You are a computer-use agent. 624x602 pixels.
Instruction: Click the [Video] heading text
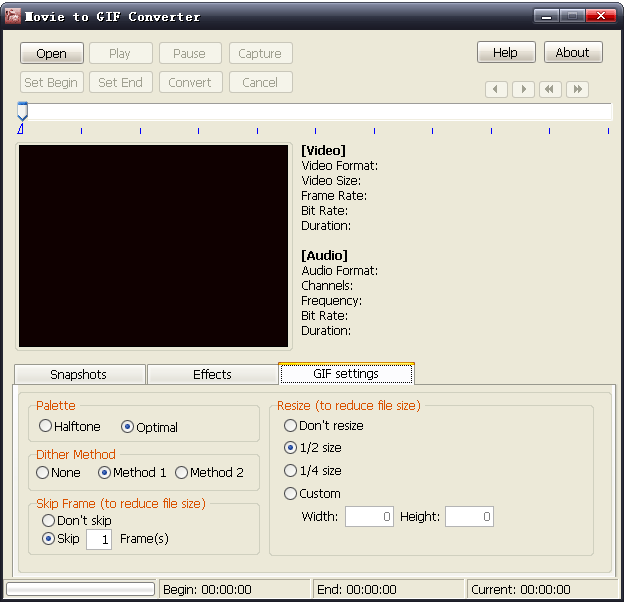[324, 150]
